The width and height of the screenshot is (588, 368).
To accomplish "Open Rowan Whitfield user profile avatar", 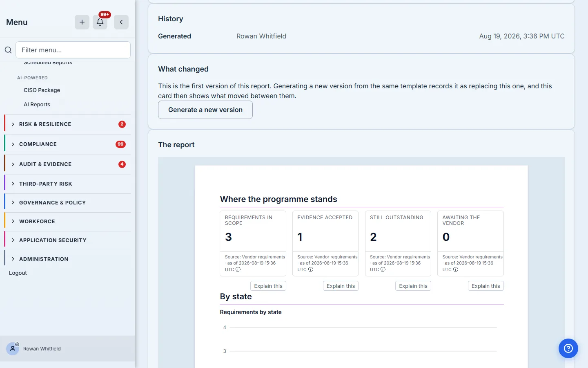I will (x=13, y=349).
